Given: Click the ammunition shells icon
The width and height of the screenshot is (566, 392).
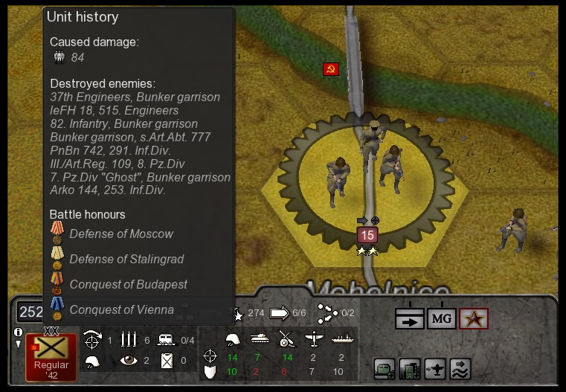Looking at the screenshot, I should [129, 340].
